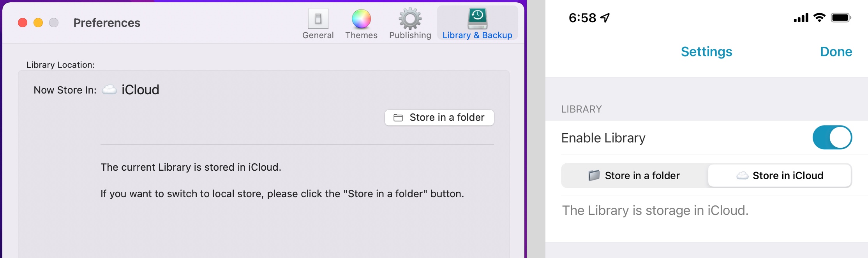Select the Store in iCloud segment
Screen dimensions: 868x258
780,176
